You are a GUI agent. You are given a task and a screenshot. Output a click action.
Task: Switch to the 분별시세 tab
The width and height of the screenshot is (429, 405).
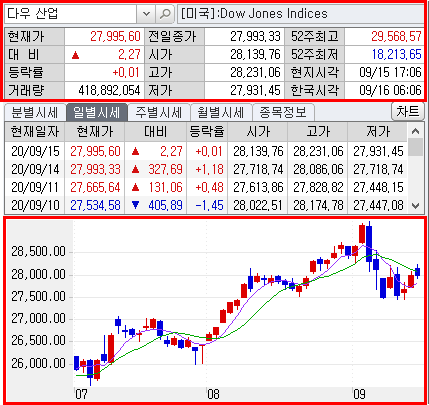point(35,112)
